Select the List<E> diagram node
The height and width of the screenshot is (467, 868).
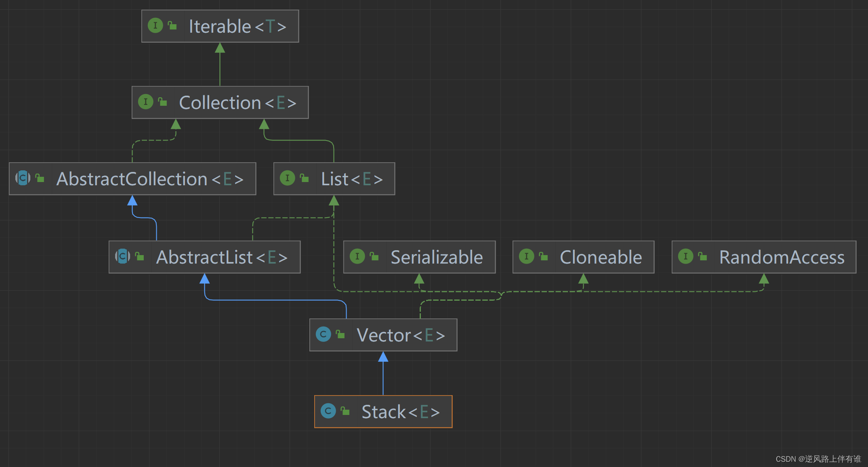pyautogui.click(x=351, y=179)
